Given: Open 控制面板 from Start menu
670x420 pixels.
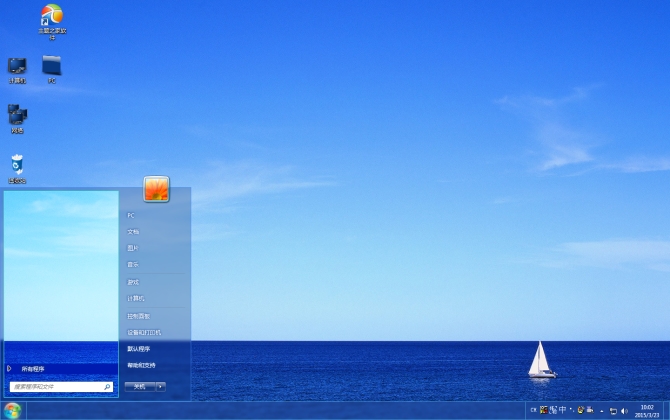Looking at the screenshot, I should tap(138, 315).
